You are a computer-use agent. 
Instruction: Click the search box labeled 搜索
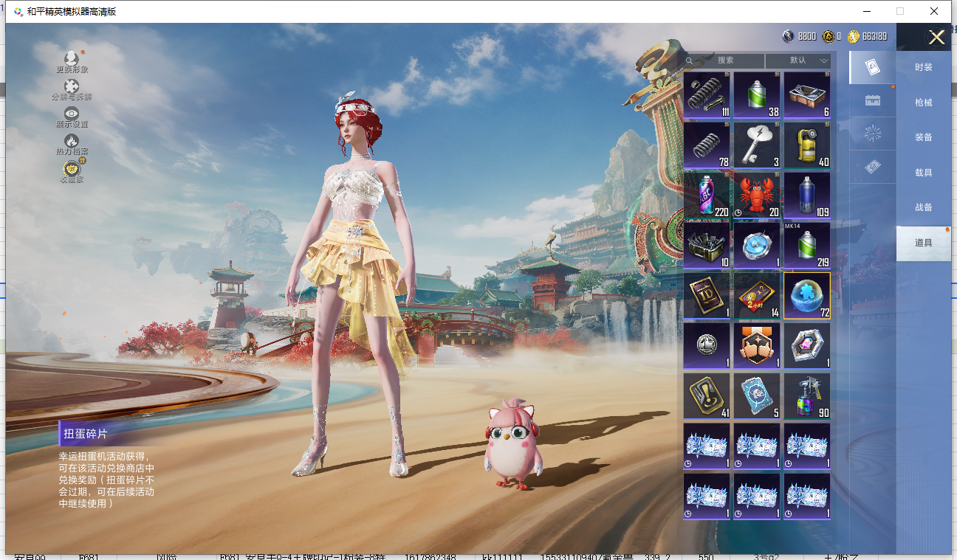coord(724,61)
